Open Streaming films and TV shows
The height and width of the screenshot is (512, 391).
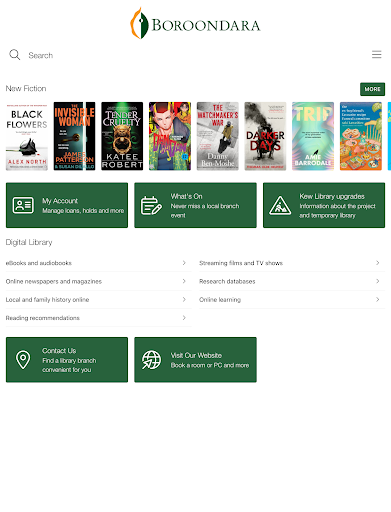[292, 263]
